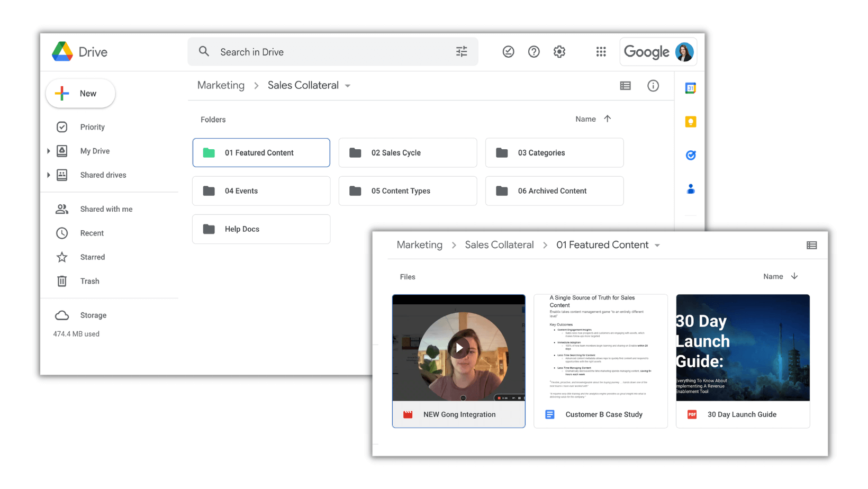
Task: Open Google Calendar in side panel
Action: 690,88
